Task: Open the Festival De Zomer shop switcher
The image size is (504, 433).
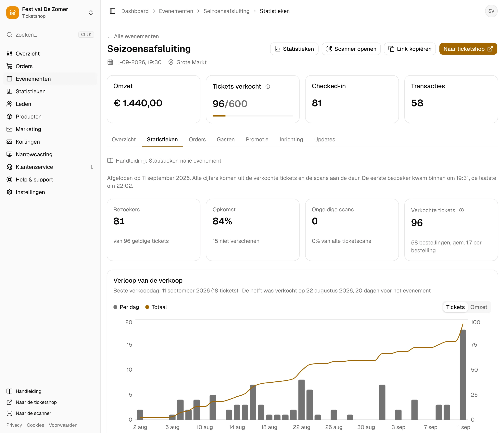Action: (x=50, y=12)
